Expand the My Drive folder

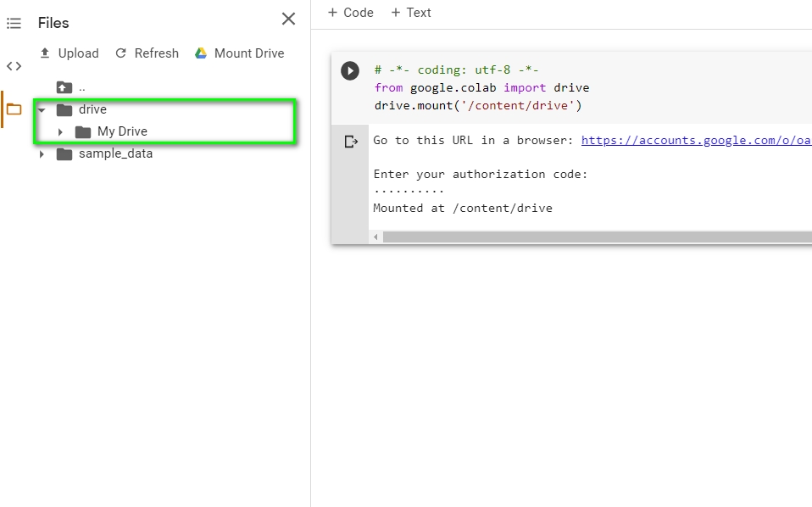point(59,132)
